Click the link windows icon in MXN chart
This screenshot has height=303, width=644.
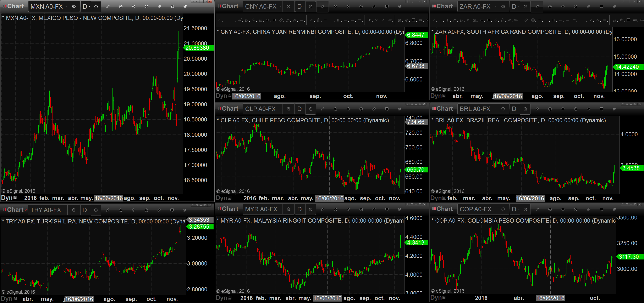coord(159,6)
